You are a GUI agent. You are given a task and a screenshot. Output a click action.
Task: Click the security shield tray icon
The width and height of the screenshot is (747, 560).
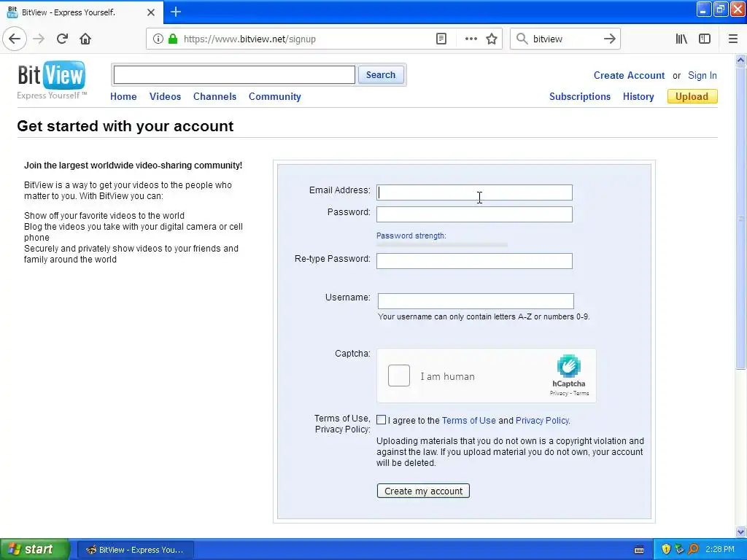click(666, 549)
